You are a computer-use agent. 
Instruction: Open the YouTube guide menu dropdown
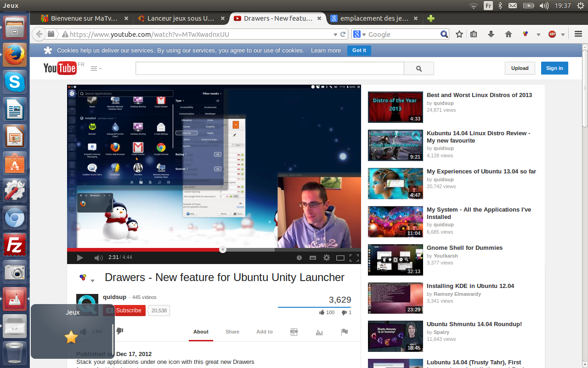tap(96, 69)
